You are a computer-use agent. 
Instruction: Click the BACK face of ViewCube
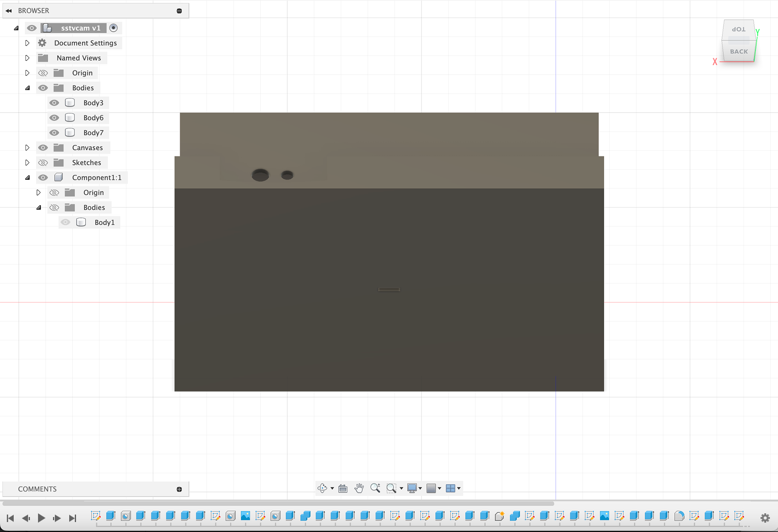(x=739, y=52)
